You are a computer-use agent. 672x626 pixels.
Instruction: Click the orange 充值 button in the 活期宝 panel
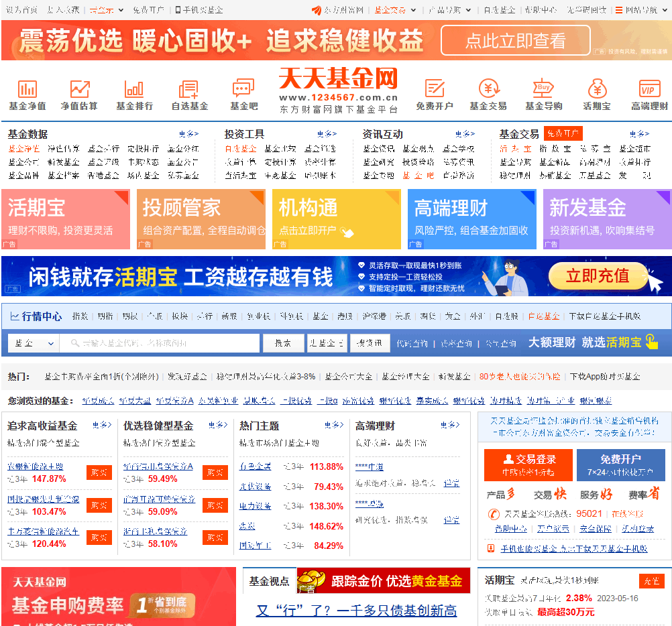[x=651, y=581]
